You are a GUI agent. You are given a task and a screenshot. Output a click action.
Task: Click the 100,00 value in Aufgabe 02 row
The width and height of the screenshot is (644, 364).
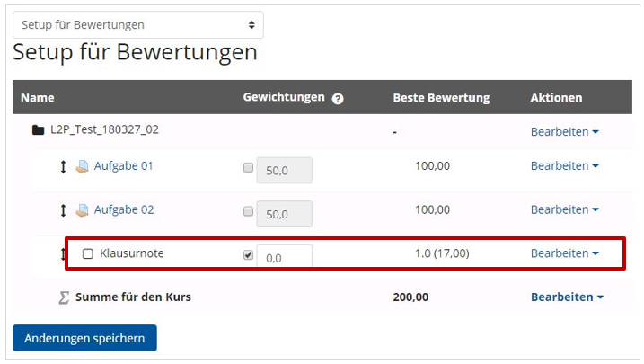(433, 209)
